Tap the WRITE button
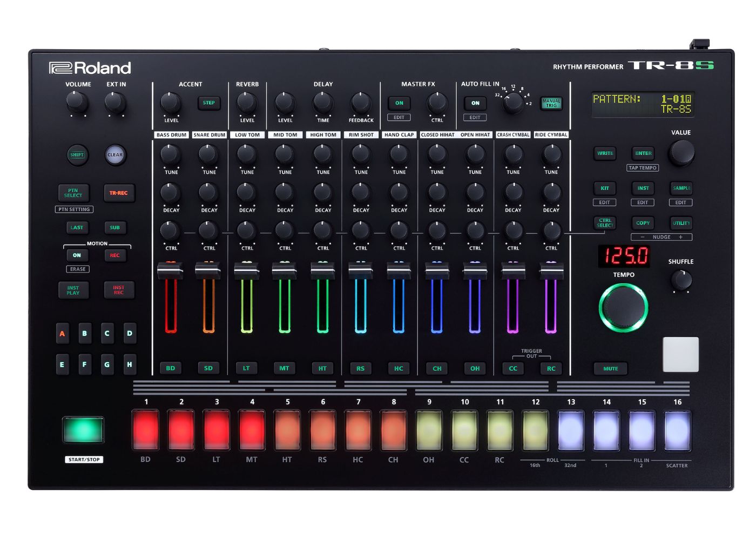This screenshot has width=756, height=540. 605,153
